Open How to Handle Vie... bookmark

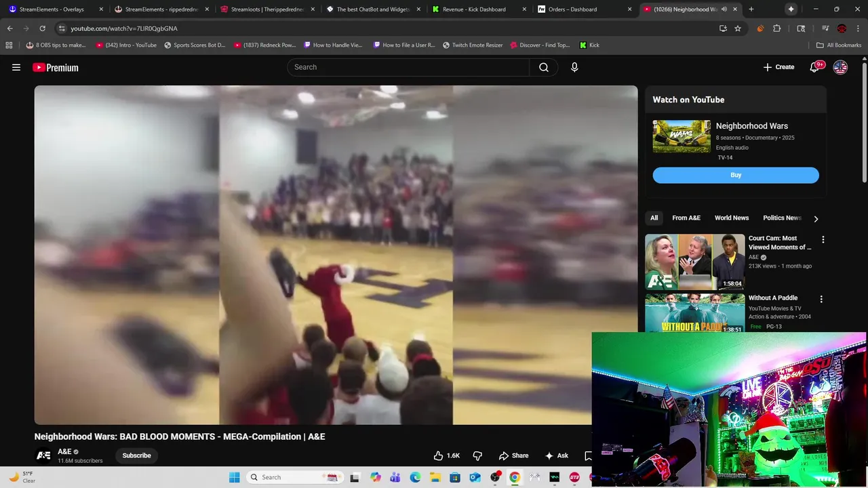point(333,45)
